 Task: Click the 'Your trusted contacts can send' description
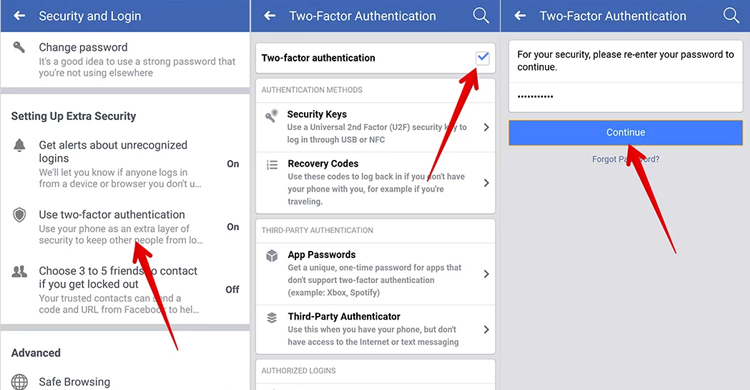tap(119, 304)
